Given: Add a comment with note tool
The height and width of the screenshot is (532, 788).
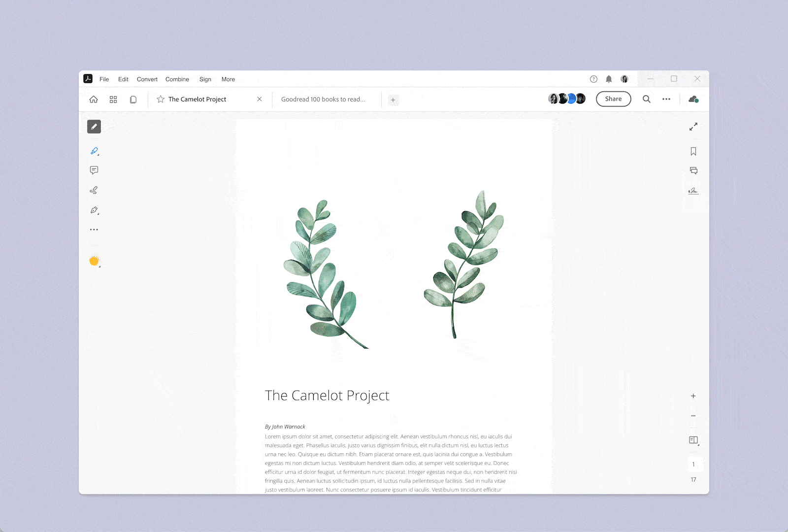Looking at the screenshot, I should coord(94,170).
